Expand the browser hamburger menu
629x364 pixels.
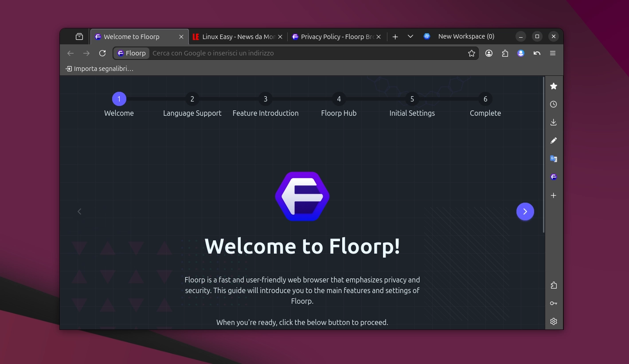point(553,53)
